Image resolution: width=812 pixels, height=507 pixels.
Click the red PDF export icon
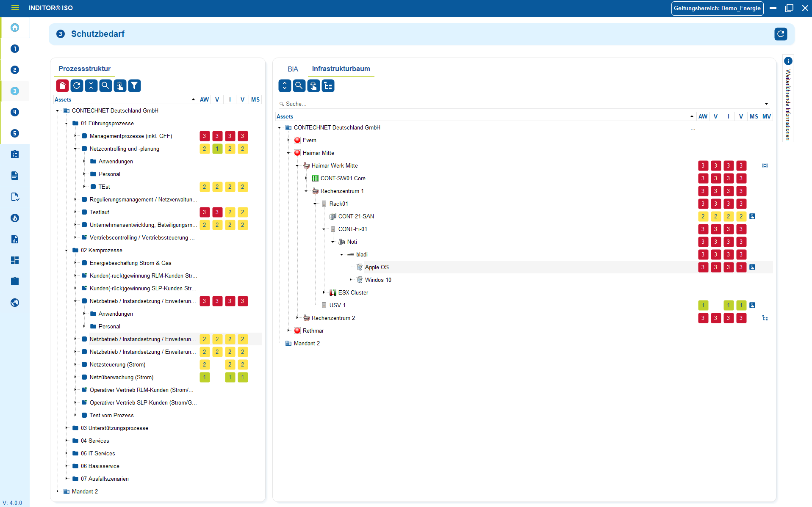point(62,86)
